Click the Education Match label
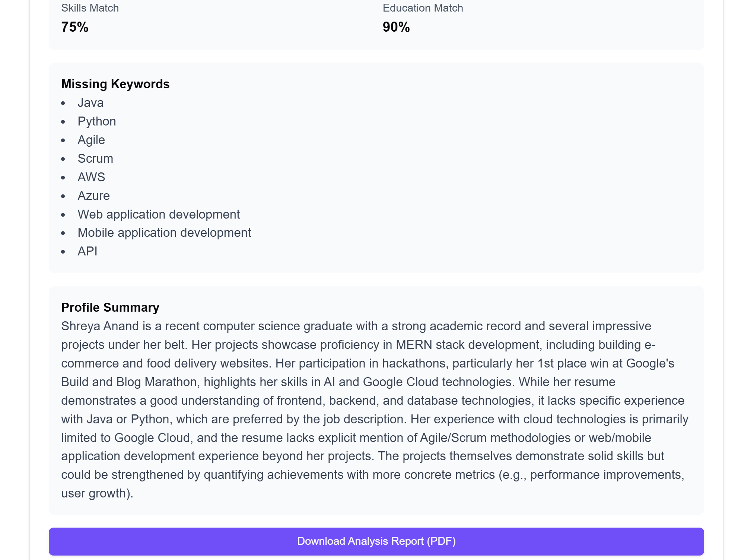 tap(423, 8)
